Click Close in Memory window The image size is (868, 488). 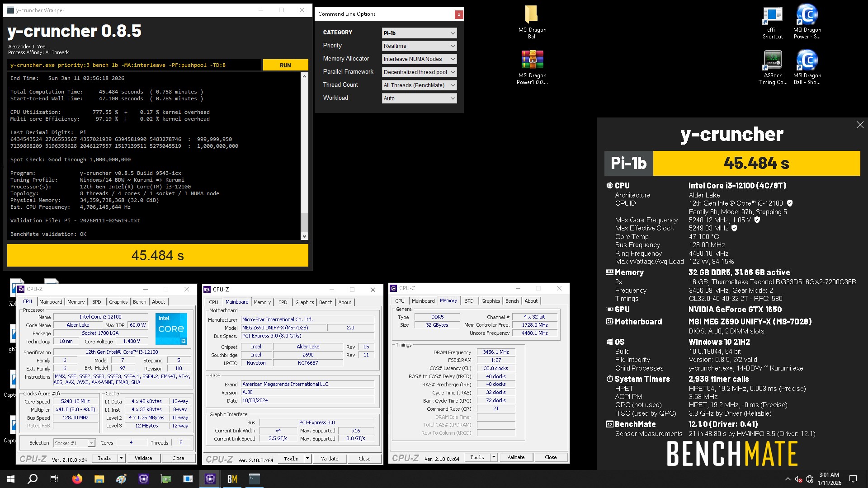coord(551,457)
